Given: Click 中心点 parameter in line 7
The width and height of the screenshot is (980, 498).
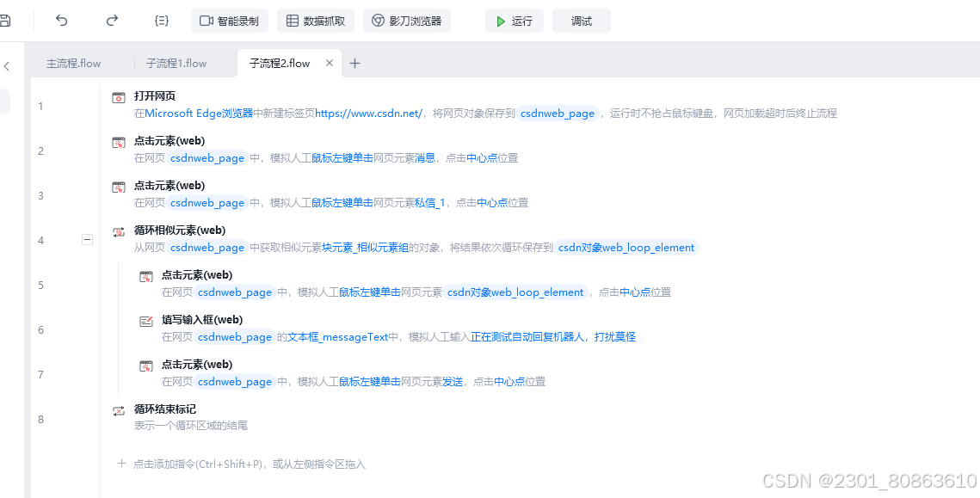Looking at the screenshot, I should pos(509,381).
